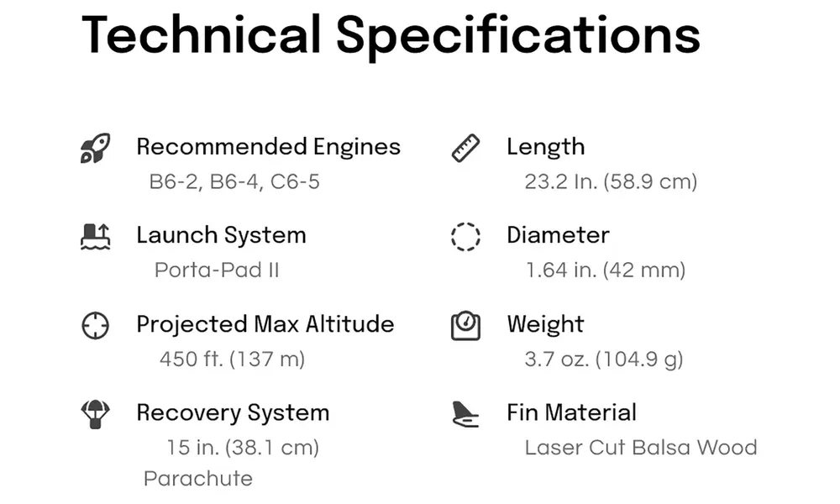840x504 pixels.
Task: Click the B6-2, B6-4, C6-5 engine list
Action: pyautogui.click(x=234, y=181)
